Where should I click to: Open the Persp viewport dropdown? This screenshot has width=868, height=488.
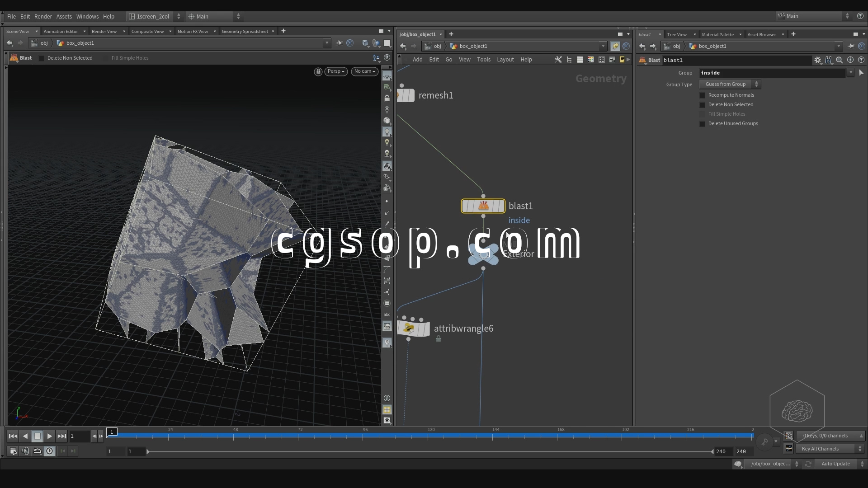(x=336, y=71)
